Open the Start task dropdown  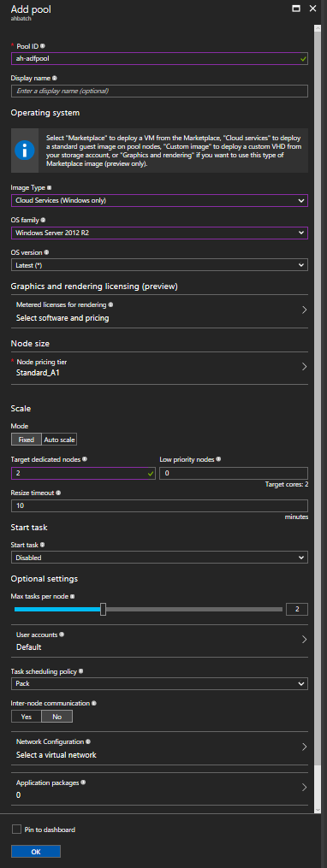pos(159,558)
